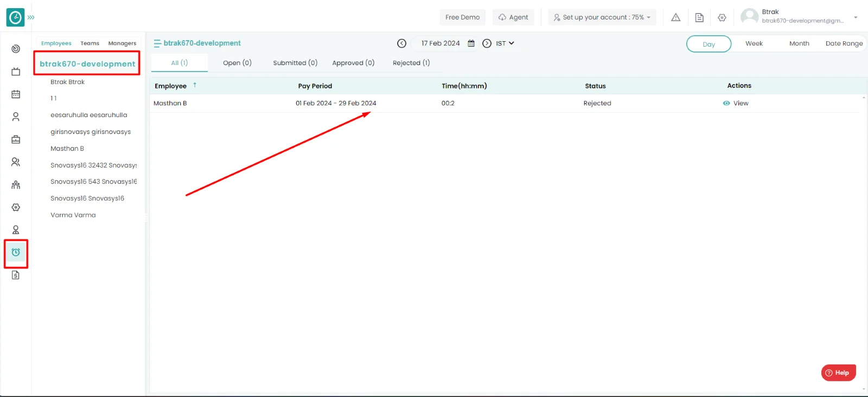Open the IST timezone dropdown

coord(505,43)
